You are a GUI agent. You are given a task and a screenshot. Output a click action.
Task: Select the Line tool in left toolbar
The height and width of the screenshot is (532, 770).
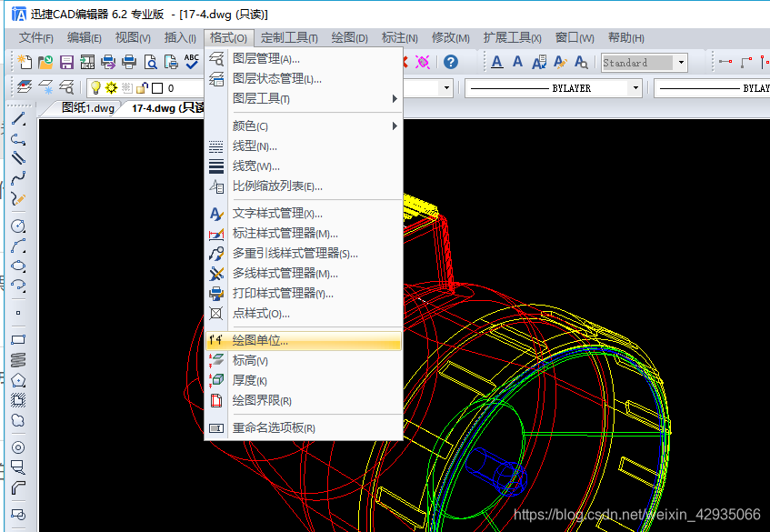18,119
